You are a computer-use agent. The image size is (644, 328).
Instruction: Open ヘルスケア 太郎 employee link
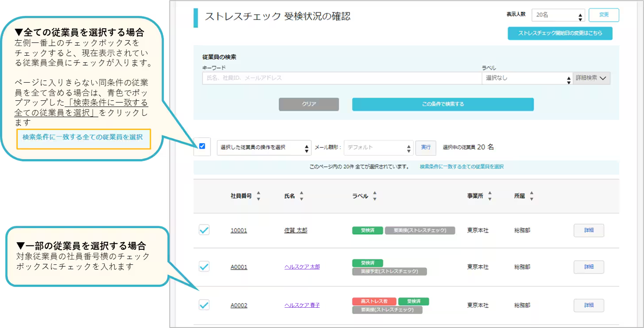tap(302, 267)
